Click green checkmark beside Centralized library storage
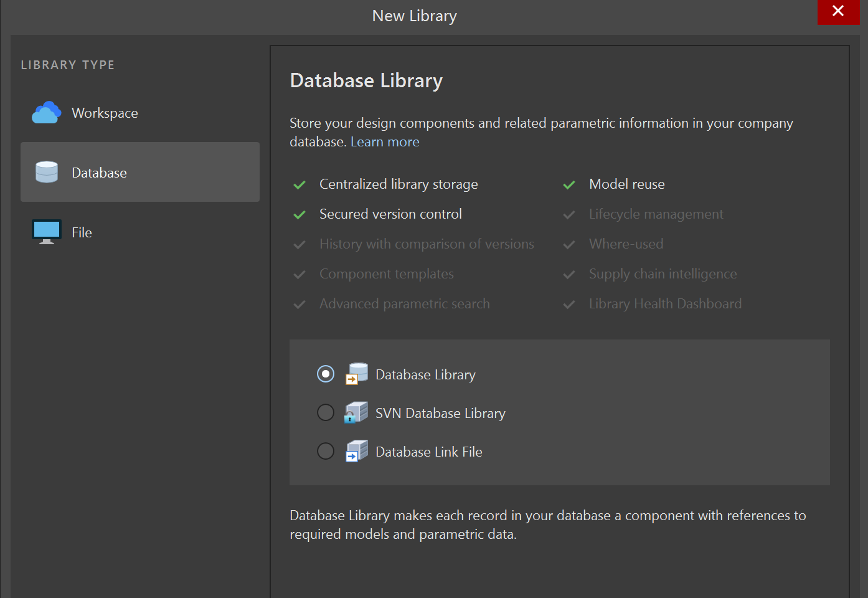 click(x=300, y=185)
